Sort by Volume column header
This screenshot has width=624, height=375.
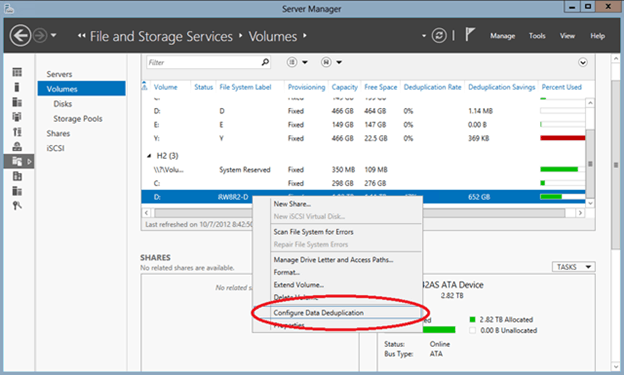(166, 87)
